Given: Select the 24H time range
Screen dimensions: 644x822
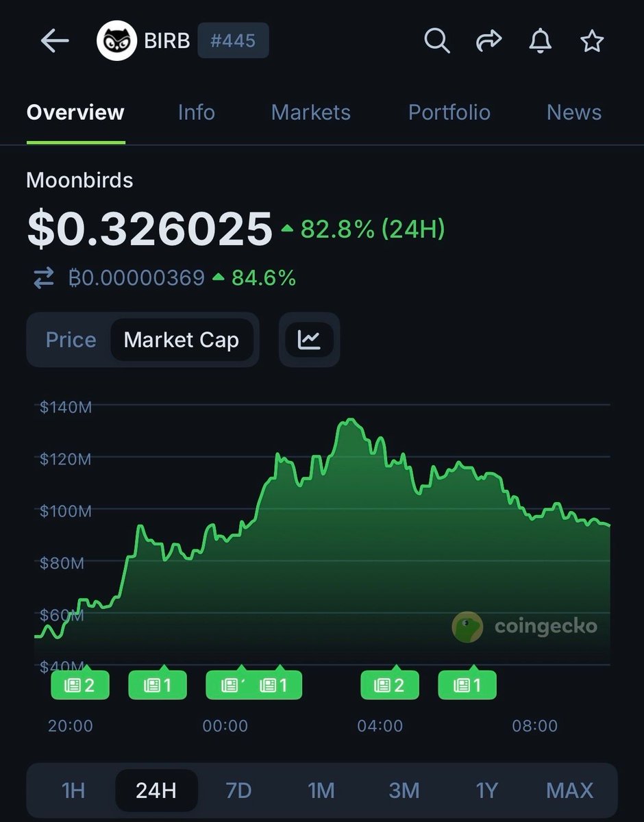Looking at the screenshot, I should pyautogui.click(x=156, y=790).
